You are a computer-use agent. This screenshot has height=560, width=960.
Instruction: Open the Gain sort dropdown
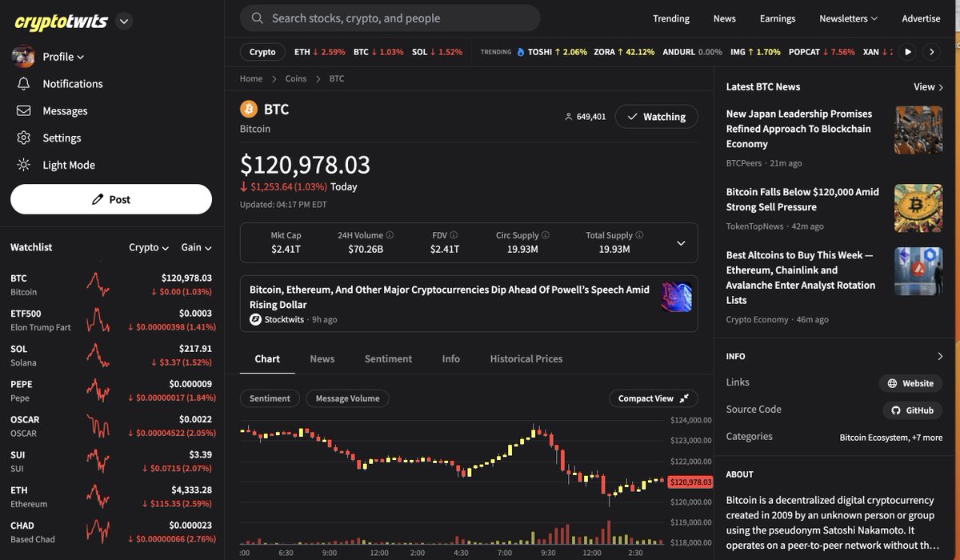[196, 247]
